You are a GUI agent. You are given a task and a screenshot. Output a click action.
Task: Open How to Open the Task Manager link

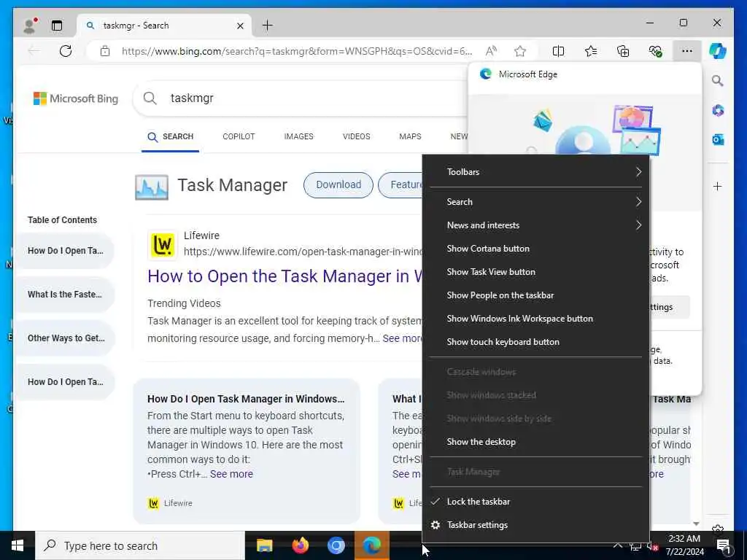[x=285, y=276]
